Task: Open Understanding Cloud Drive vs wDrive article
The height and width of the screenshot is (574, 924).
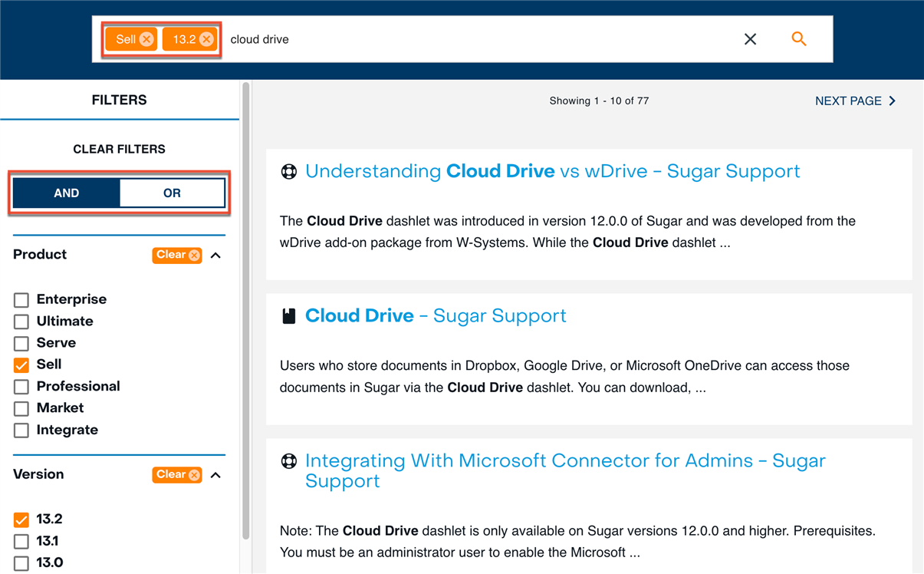Action: tap(552, 171)
